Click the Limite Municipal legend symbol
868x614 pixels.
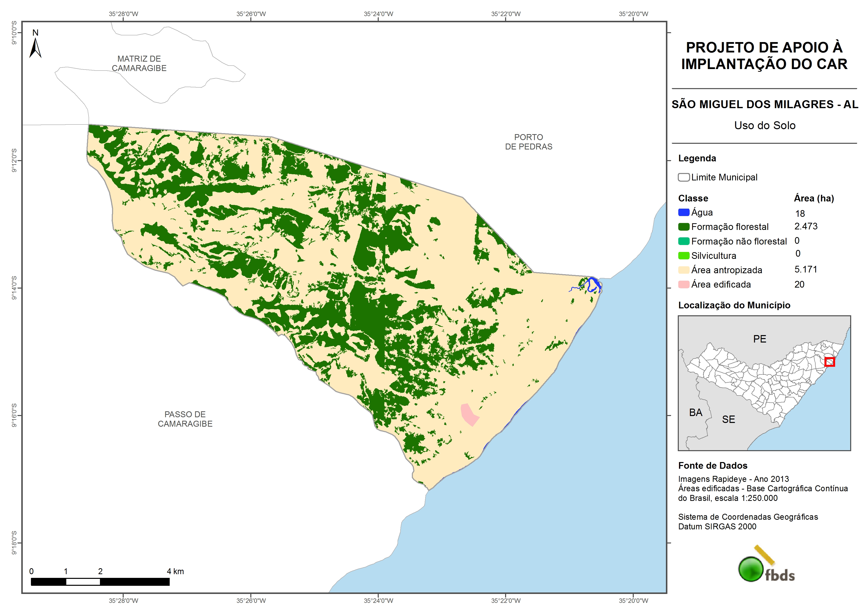tap(683, 177)
